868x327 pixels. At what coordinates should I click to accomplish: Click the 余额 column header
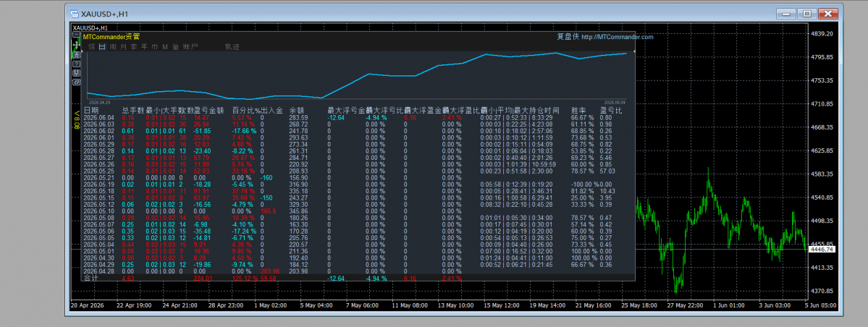(x=297, y=110)
